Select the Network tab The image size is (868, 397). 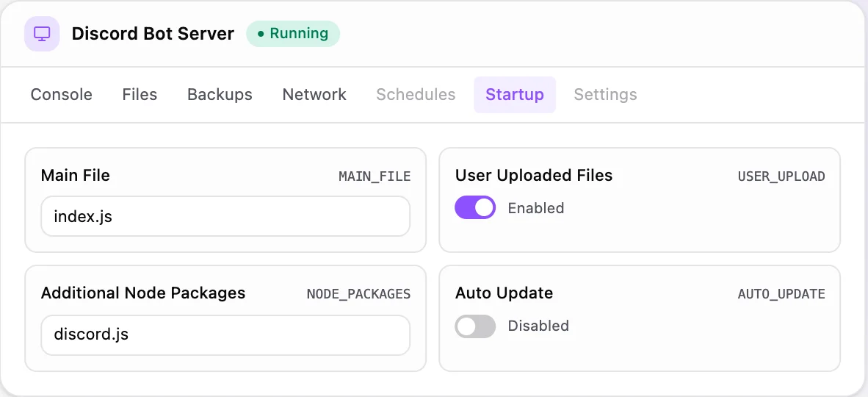[314, 95]
